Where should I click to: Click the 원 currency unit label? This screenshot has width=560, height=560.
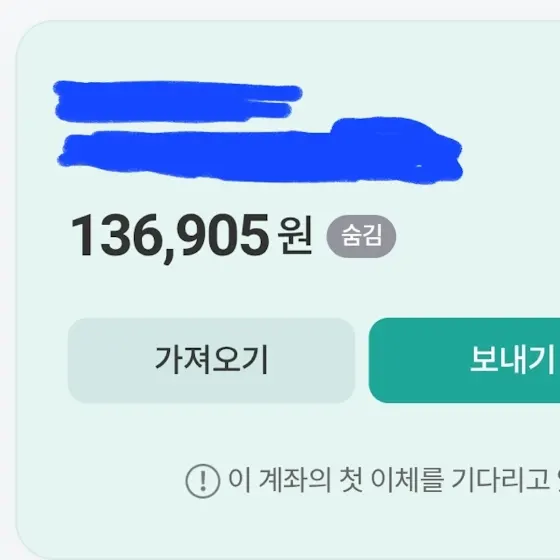tap(295, 235)
